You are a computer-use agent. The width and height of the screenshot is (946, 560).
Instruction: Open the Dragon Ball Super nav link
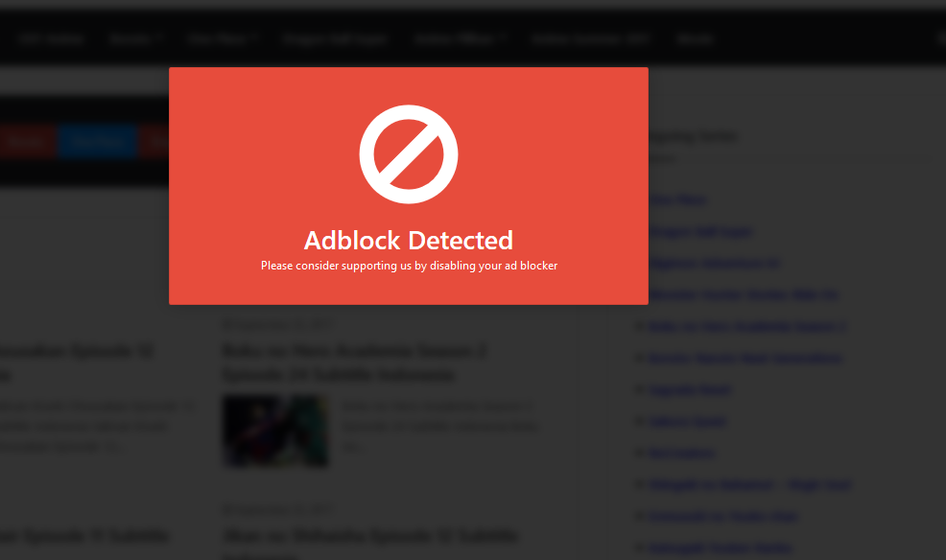coord(335,38)
